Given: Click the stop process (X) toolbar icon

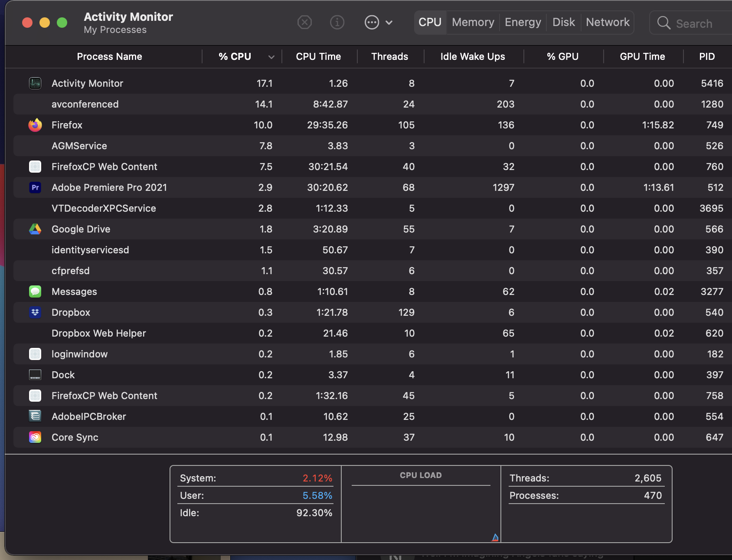Looking at the screenshot, I should [304, 22].
